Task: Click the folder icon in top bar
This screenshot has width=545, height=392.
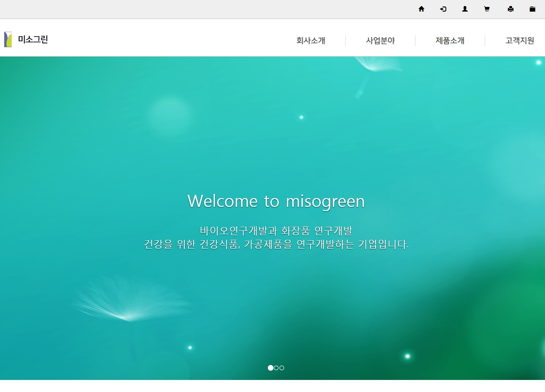Action: (532, 9)
